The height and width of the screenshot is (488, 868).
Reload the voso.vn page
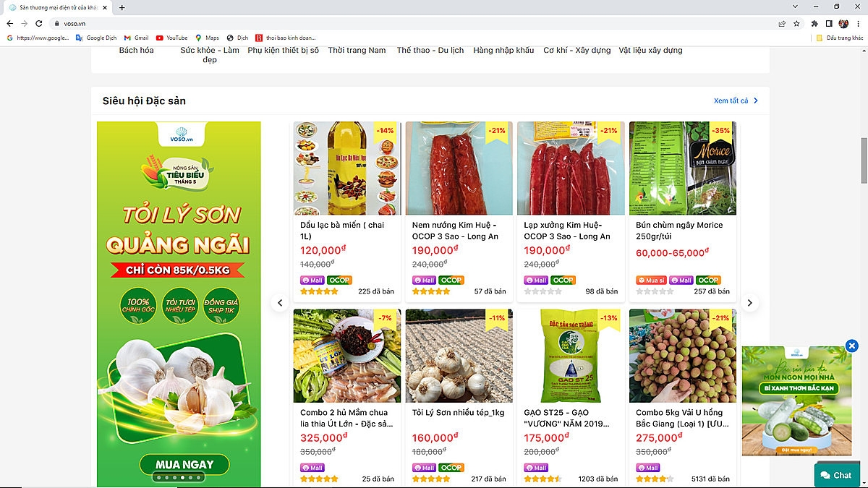coord(38,23)
